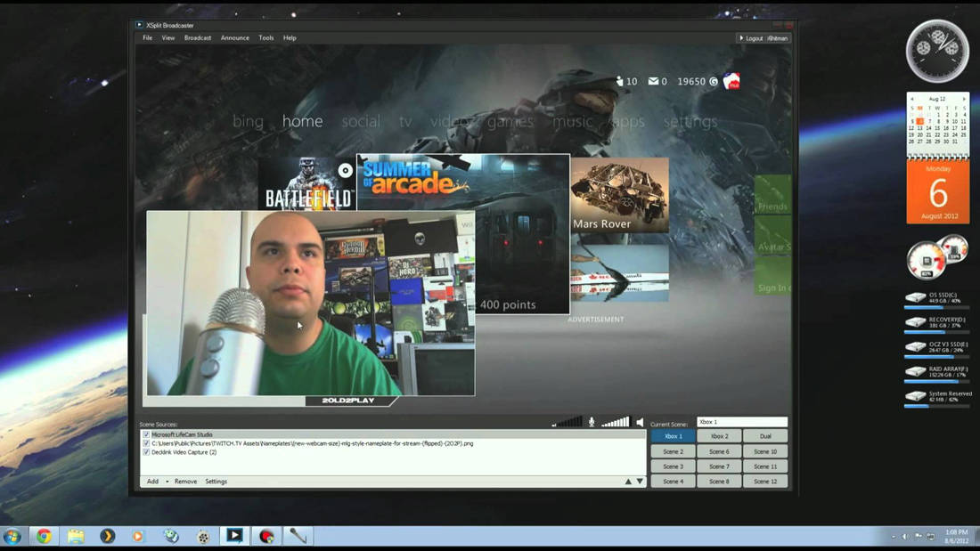Switch to Scene 10

[765, 451]
